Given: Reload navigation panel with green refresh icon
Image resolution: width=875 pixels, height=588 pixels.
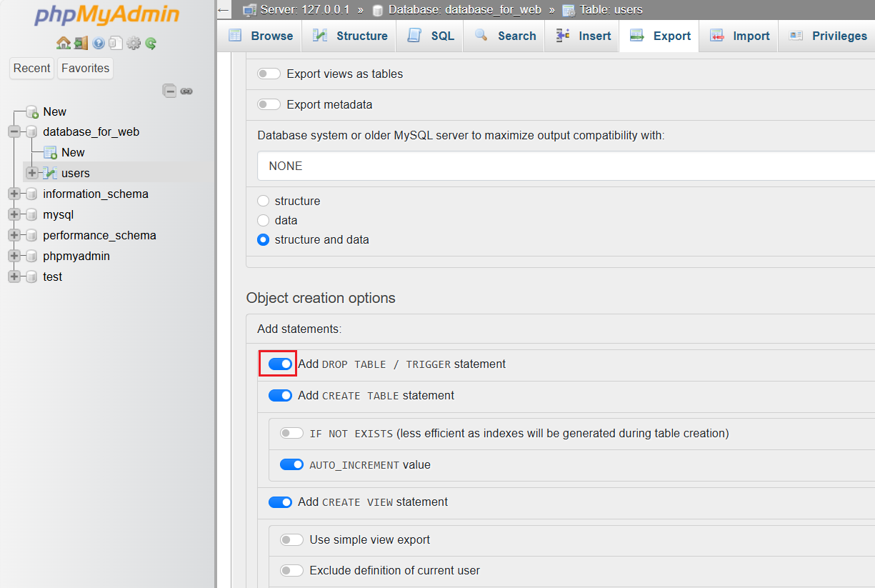Looking at the screenshot, I should (x=151, y=43).
